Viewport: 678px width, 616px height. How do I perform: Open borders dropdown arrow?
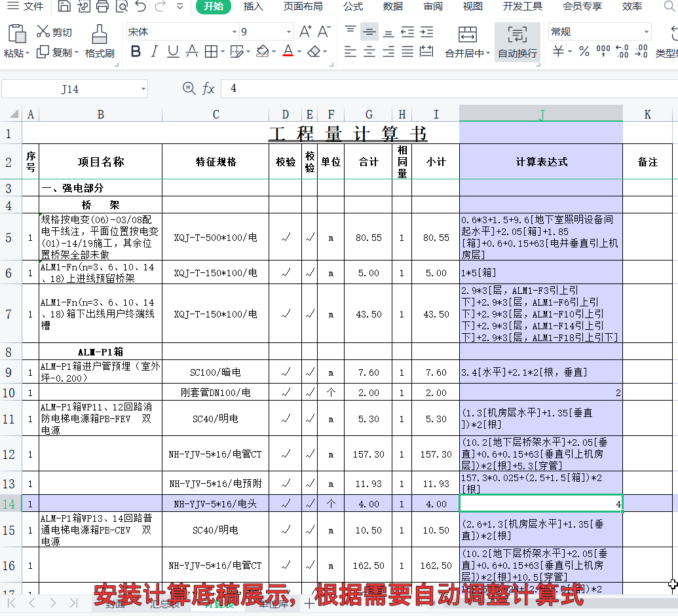tap(222, 52)
